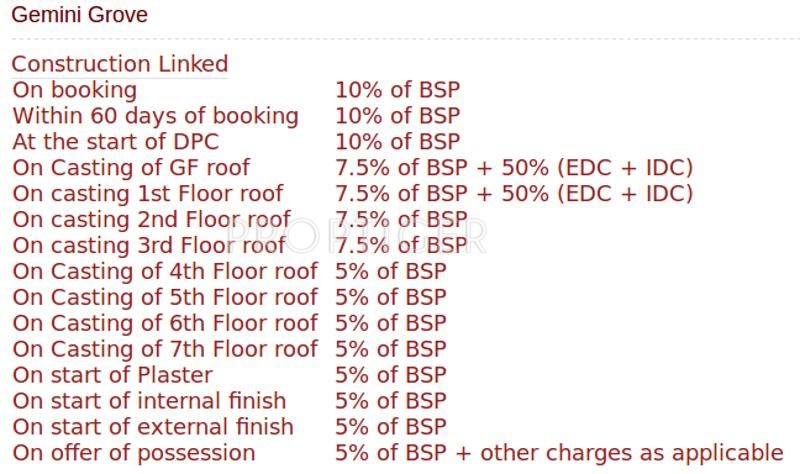Click the other charges as applicable text
This screenshot has height=474, width=800.
pyautogui.click(x=632, y=454)
